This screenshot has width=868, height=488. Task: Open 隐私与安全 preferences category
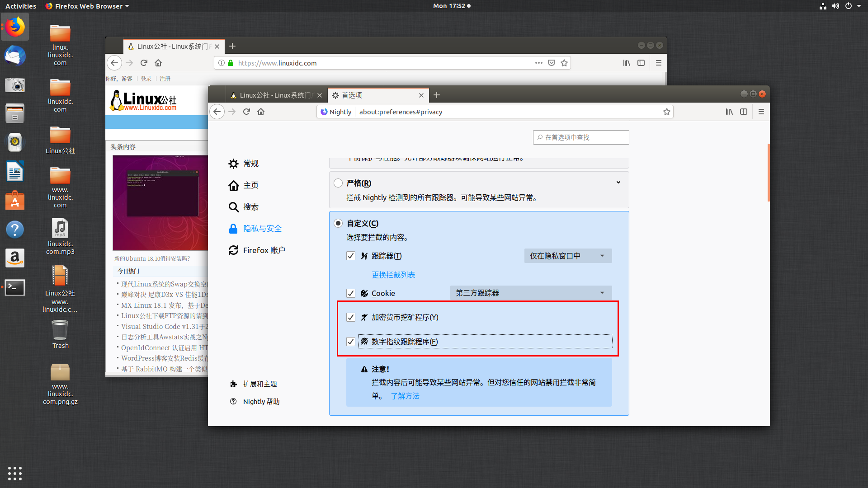(255, 229)
